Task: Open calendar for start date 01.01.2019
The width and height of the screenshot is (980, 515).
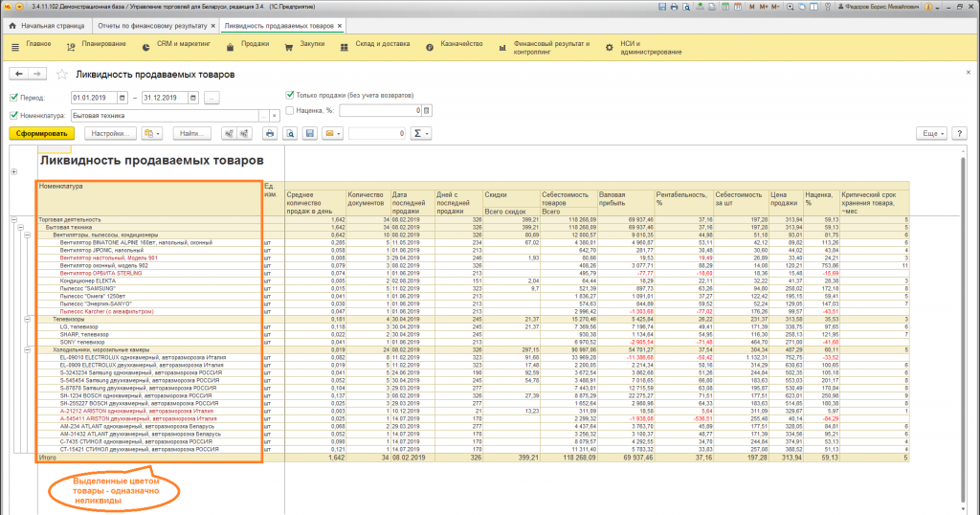Action: pyautogui.click(x=122, y=98)
